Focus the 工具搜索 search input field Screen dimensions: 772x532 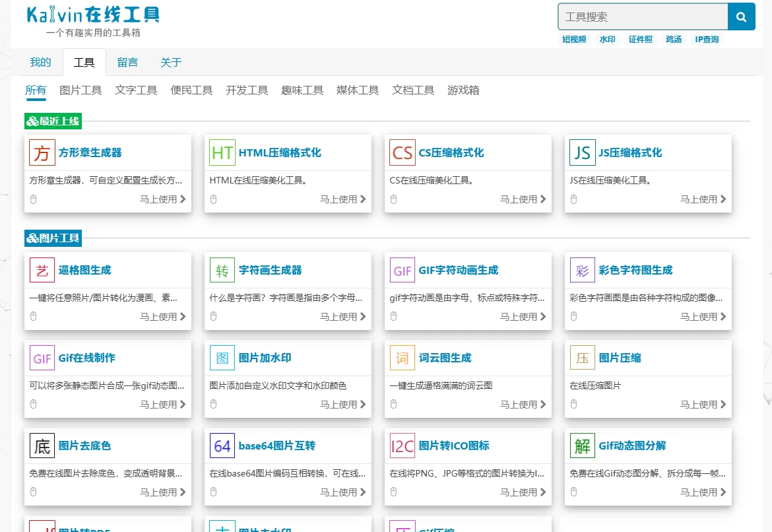(x=643, y=17)
